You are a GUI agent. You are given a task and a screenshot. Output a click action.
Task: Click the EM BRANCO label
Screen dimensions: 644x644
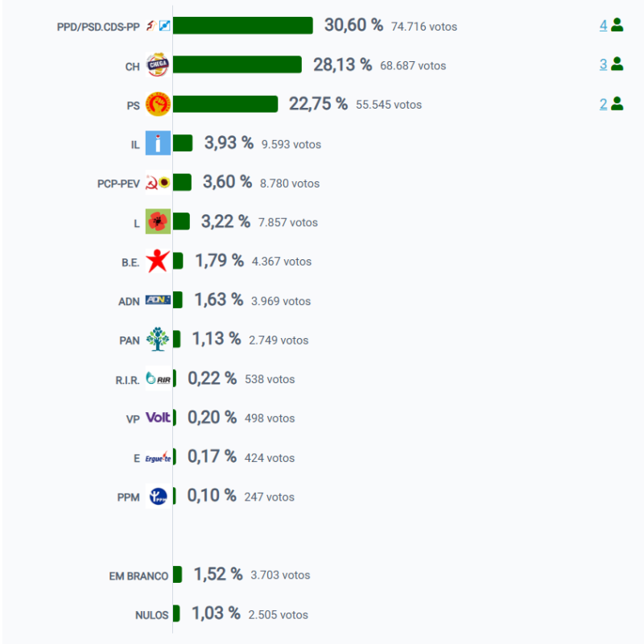tap(138, 576)
